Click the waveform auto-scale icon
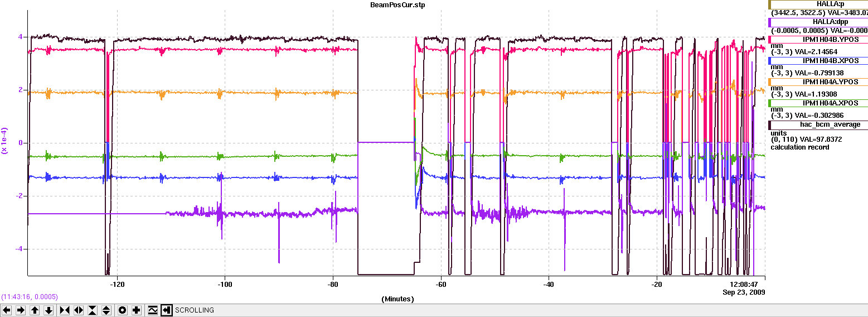This screenshot has width=868, height=317. point(153,310)
